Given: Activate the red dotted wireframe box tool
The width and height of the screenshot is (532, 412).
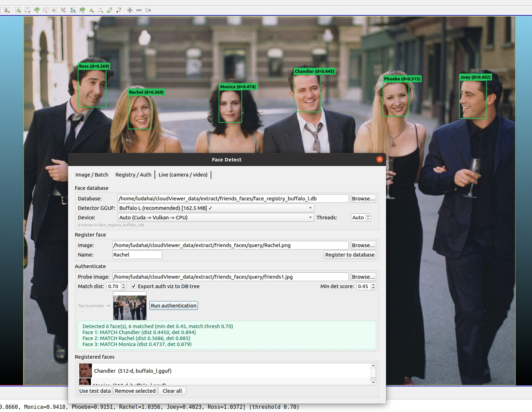Looking at the screenshot, I should click(x=46, y=10).
